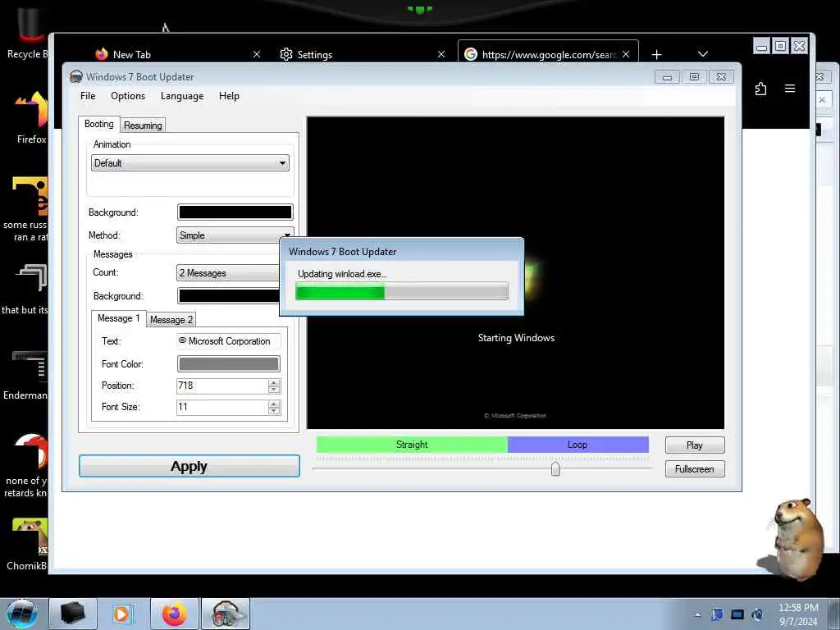Click the Firefox taskbar icon
The width and height of the screenshot is (840, 630).
pyautogui.click(x=175, y=614)
